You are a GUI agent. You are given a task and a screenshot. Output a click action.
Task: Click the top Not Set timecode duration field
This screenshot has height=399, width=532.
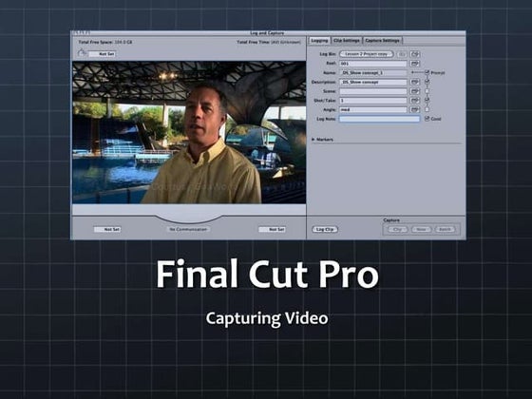tap(102, 54)
